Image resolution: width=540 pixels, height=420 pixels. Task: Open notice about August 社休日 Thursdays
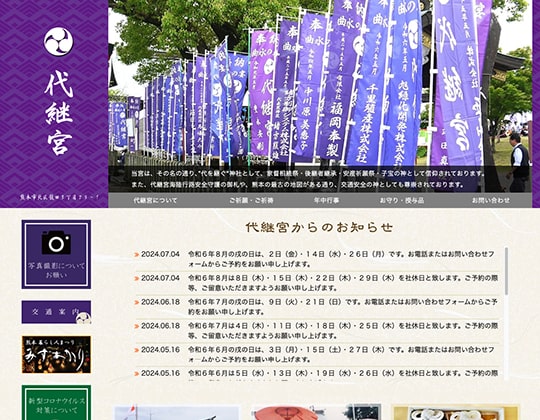[x=343, y=283]
